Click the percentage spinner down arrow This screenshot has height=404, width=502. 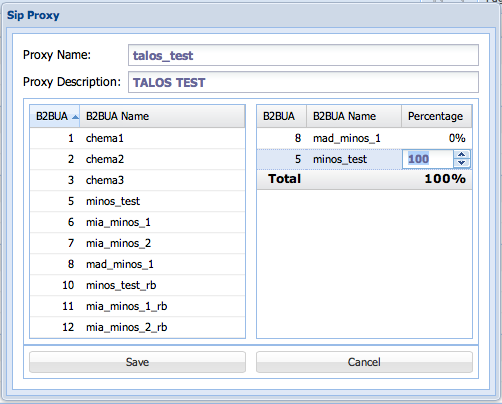[x=461, y=163]
